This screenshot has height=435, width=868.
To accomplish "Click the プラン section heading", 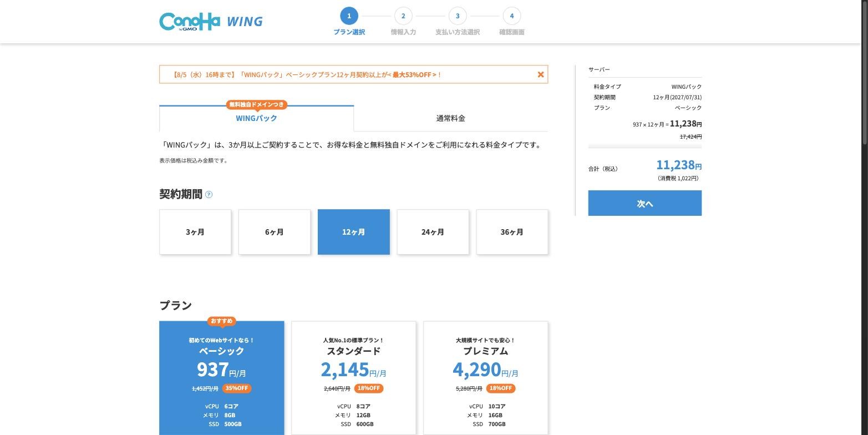I will pyautogui.click(x=175, y=306).
